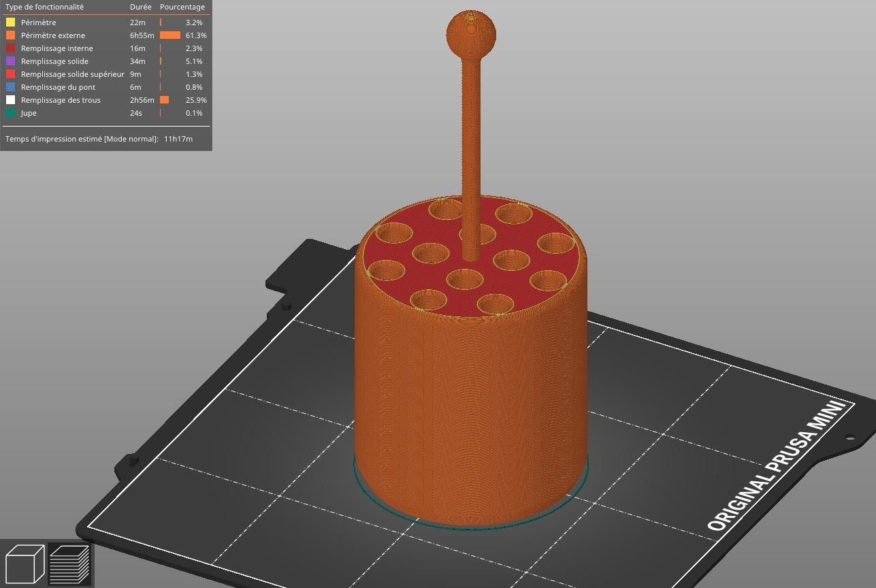The width and height of the screenshot is (876, 588).
Task: Select the 6h55m duration value
Action: [142, 35]
